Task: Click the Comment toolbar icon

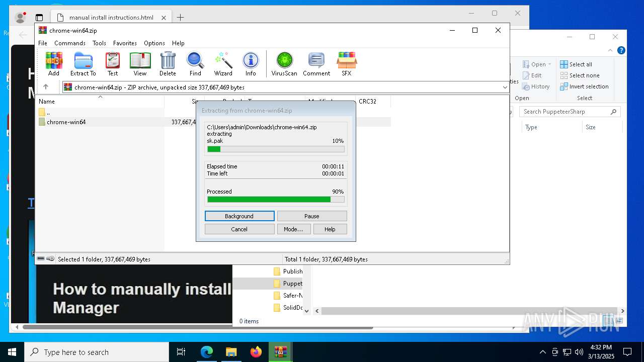Action: [x=316, y=64]
